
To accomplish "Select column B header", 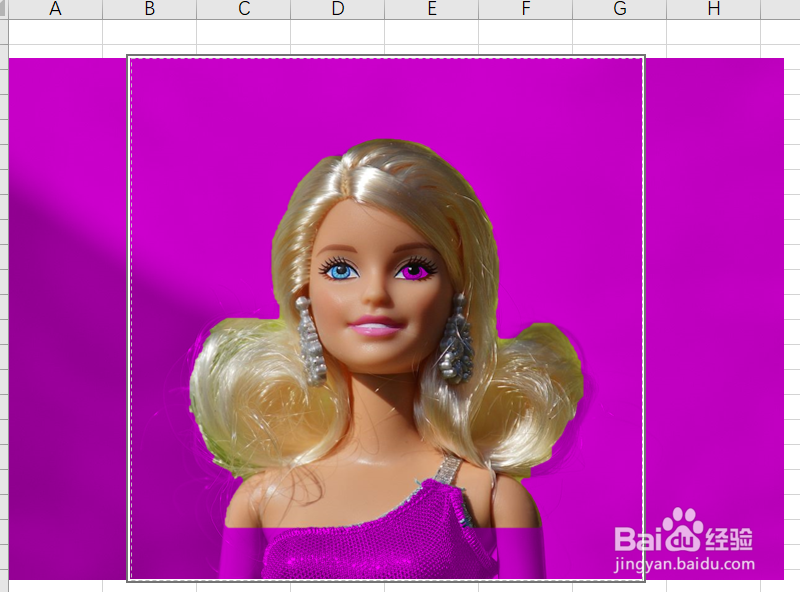I will (149, 9).
